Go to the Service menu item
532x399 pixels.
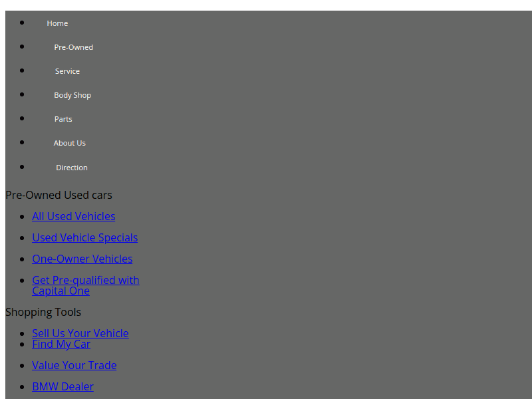(x=67, y=71)
